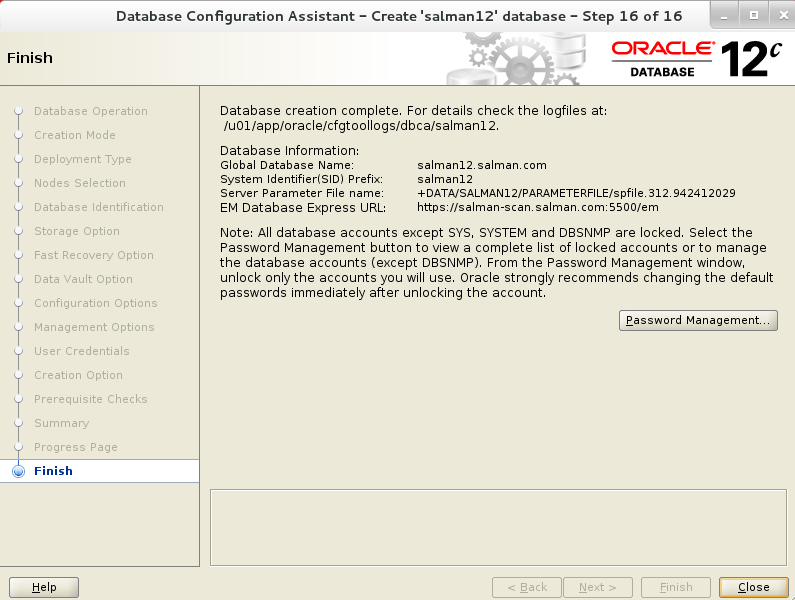Click the spfile.312.942412029 parameter file path
795x600 pixels.
coord(576,193)
